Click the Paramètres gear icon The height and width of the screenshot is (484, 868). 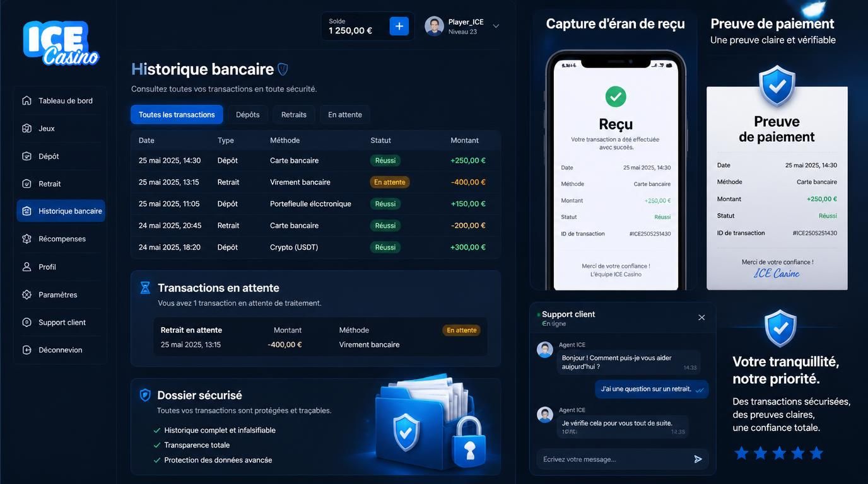coord(26,294)
